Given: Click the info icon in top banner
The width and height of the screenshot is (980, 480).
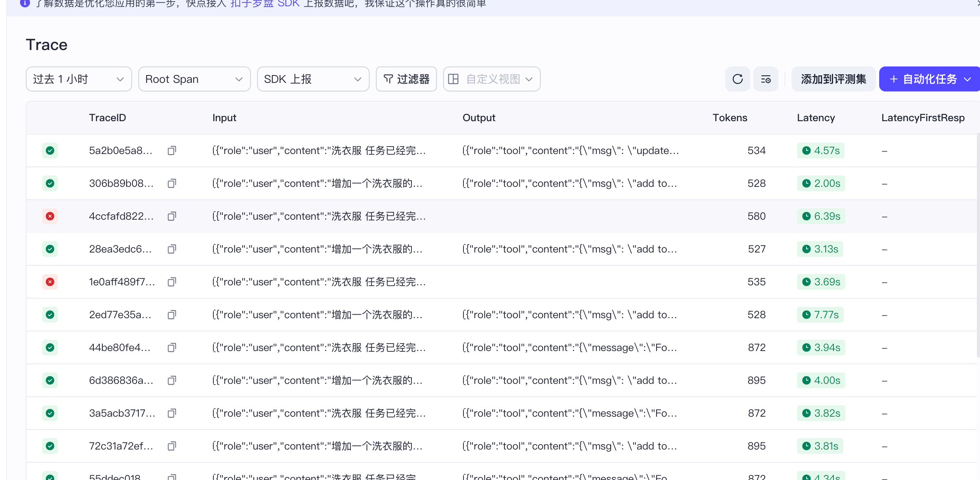Looking at the screenshot, I should coord(25,3).
